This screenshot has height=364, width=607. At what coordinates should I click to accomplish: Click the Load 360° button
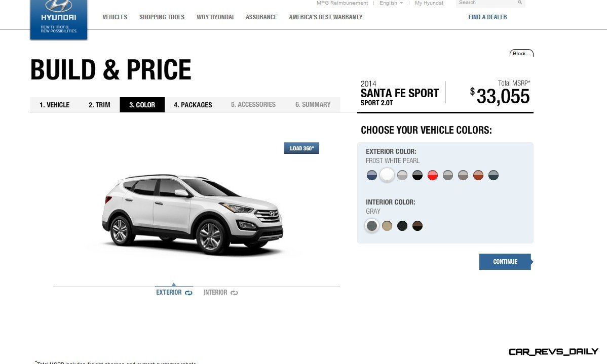pos(301,148)
